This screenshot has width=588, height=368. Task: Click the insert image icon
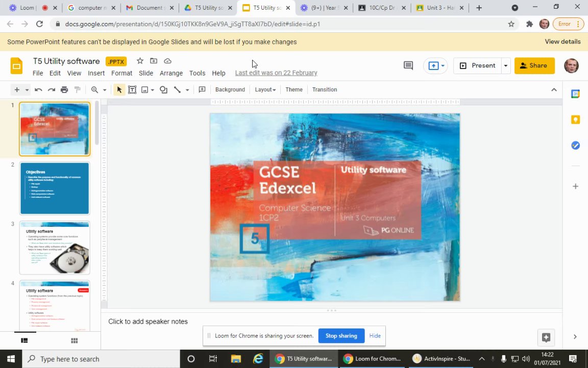coord(145,90)
